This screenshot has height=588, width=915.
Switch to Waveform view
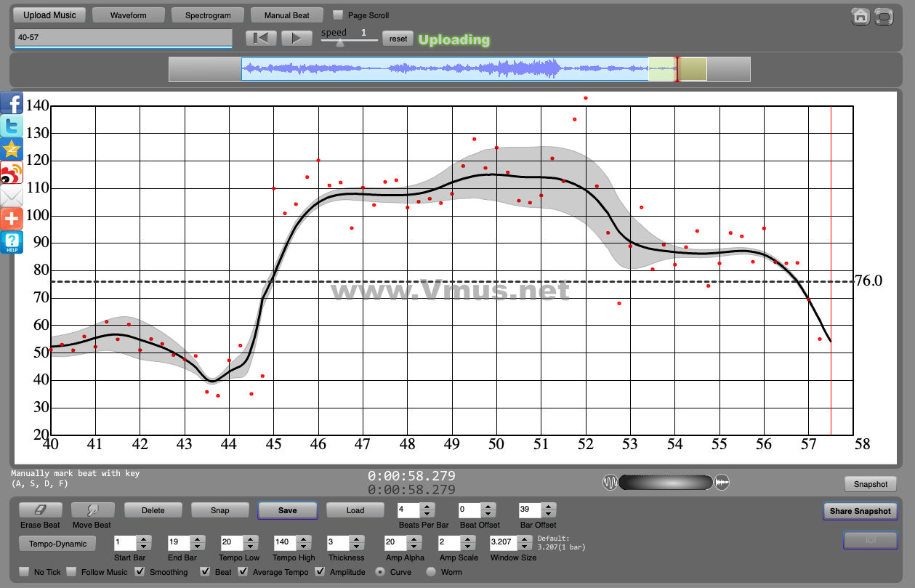129,15
